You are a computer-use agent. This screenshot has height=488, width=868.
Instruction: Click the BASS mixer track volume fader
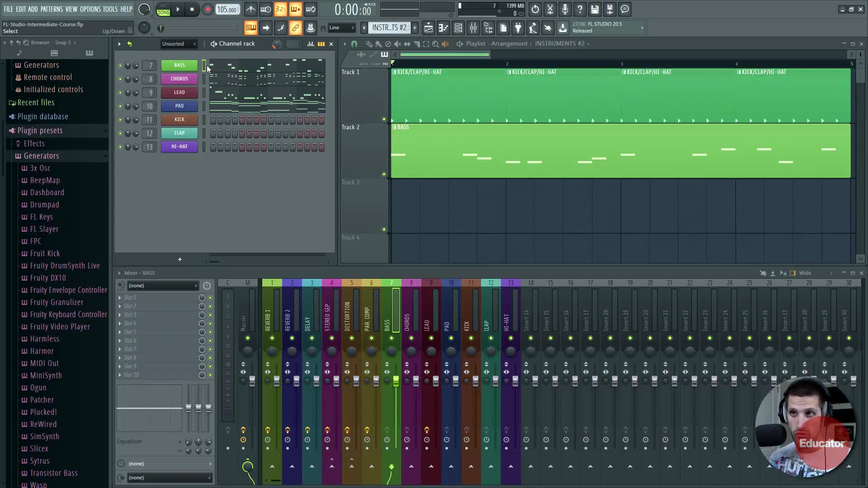tap(396, 381)
